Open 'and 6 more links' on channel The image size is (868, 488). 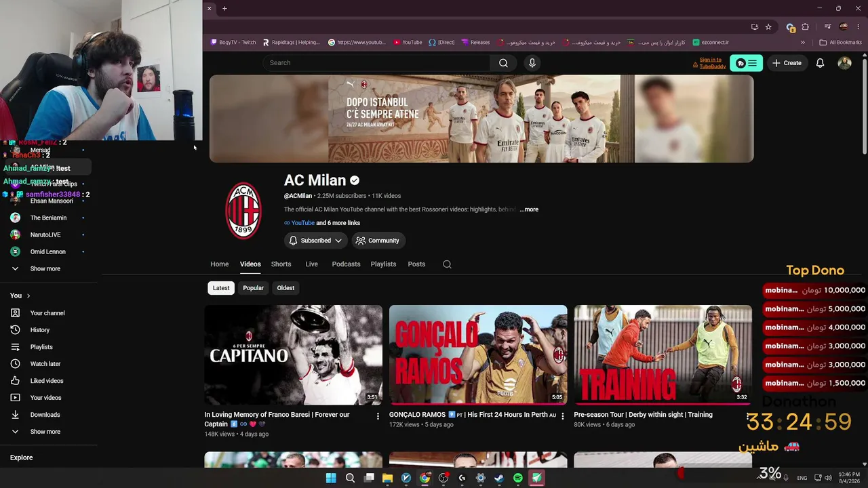click(x=338, y=223)
